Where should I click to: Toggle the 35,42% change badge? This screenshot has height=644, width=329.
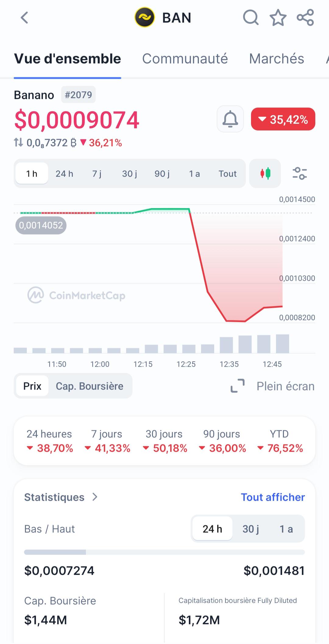tap(283, 119)
